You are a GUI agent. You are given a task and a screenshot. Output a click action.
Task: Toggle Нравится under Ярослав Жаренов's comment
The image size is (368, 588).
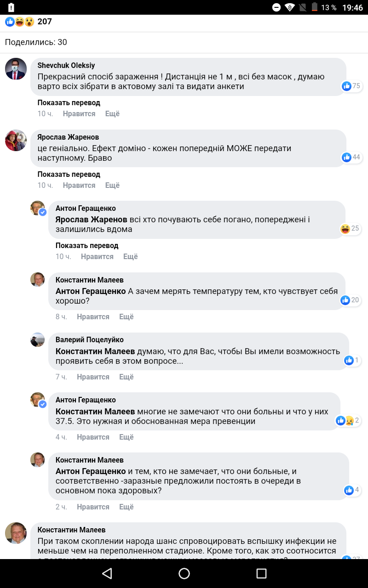[x=79, y=185]
